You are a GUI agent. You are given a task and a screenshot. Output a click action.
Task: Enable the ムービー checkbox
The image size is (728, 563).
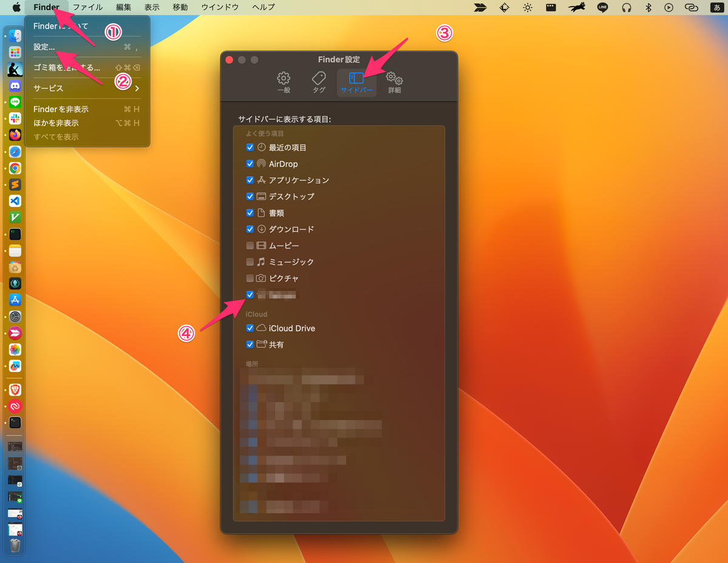pyautogui.click(x=250, y=246)
